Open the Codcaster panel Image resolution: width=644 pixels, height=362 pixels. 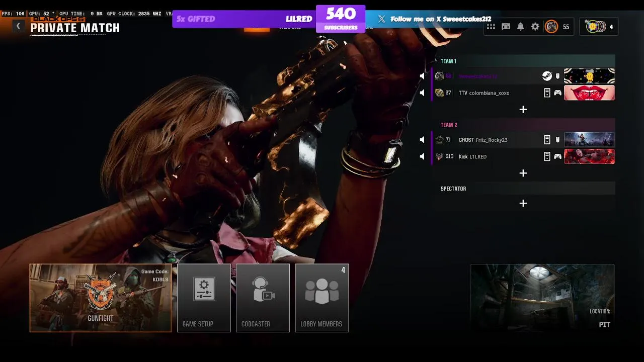263,298
